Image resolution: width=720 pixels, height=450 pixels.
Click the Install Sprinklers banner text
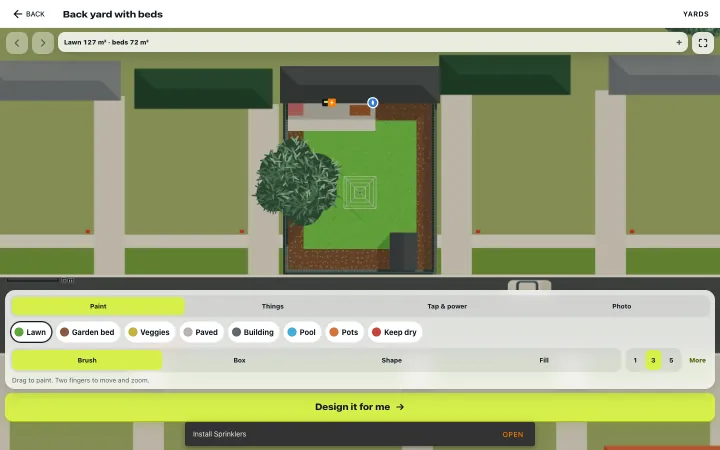click(219, 434)
